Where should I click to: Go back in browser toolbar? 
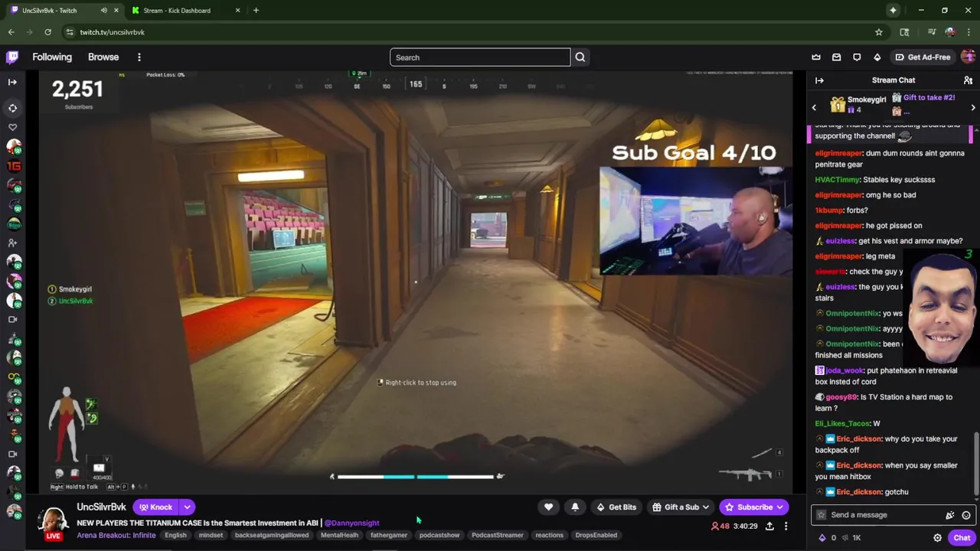coord(11,32)
